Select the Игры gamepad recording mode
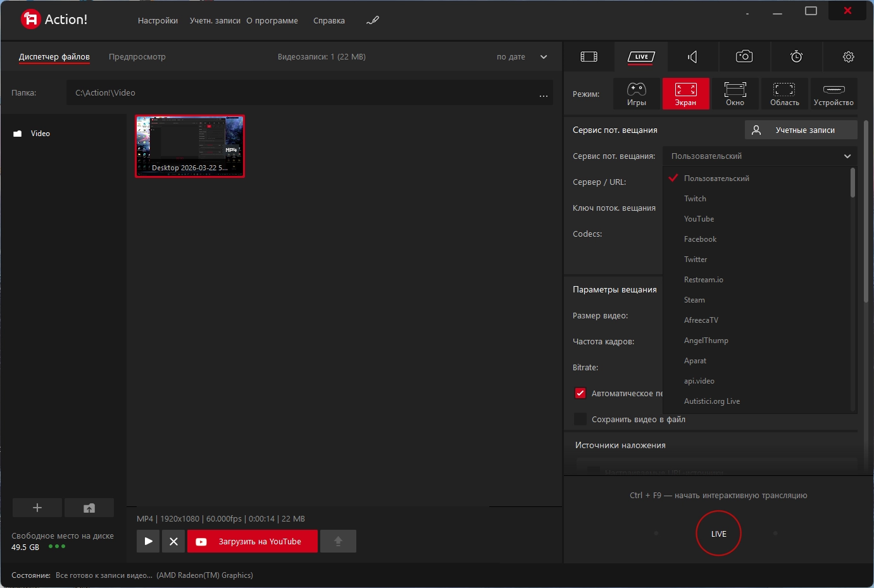The height and width of the screenshot is (588, 874). (637, 94)
